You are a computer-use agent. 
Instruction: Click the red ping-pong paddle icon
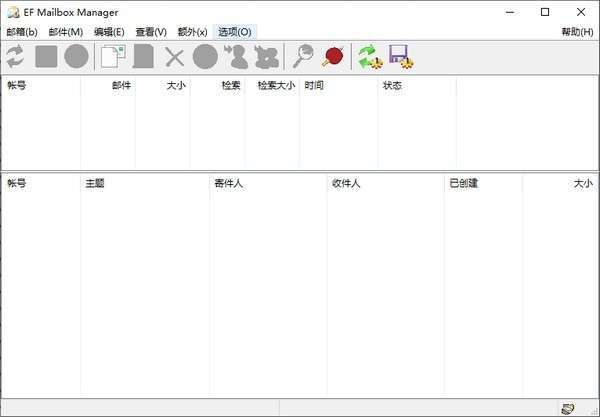point(333,56)
